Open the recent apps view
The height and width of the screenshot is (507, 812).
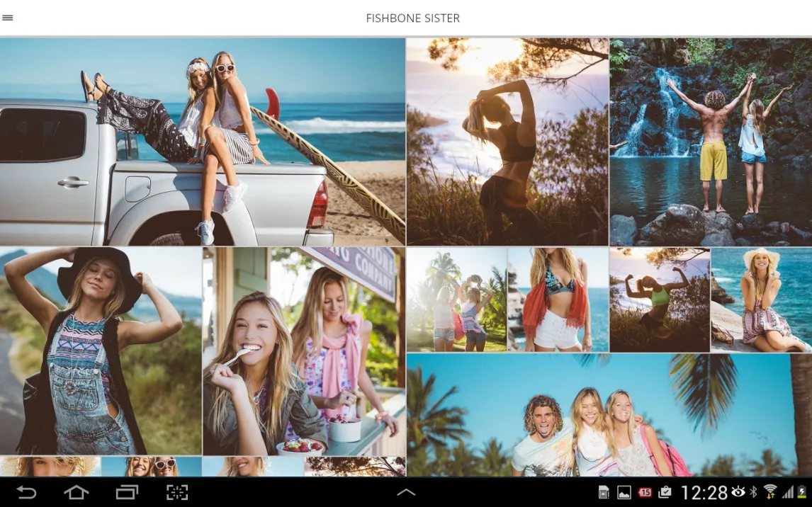tap(127, 492)
